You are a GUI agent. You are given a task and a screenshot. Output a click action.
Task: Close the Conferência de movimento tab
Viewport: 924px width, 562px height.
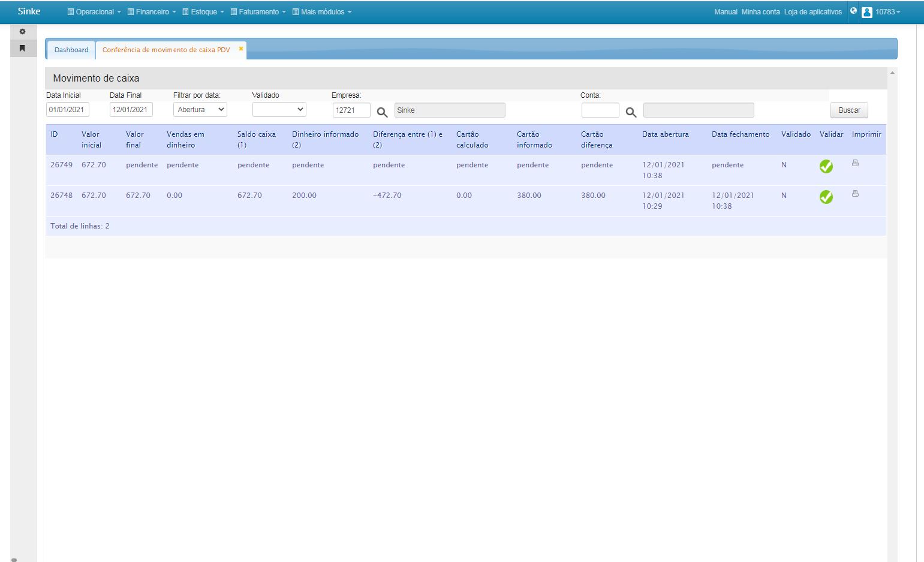(x=241, y=49)
